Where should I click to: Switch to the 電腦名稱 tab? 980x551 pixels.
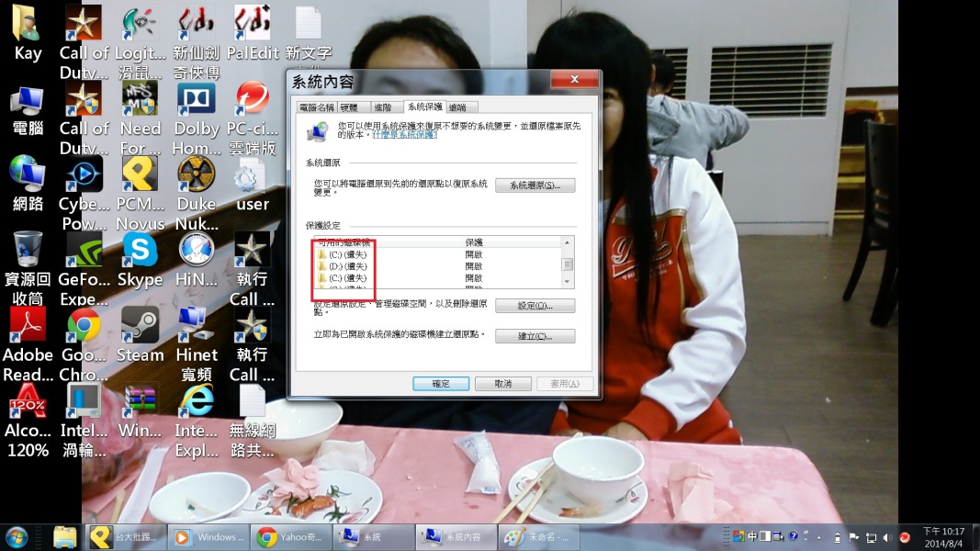pos(316,107)
